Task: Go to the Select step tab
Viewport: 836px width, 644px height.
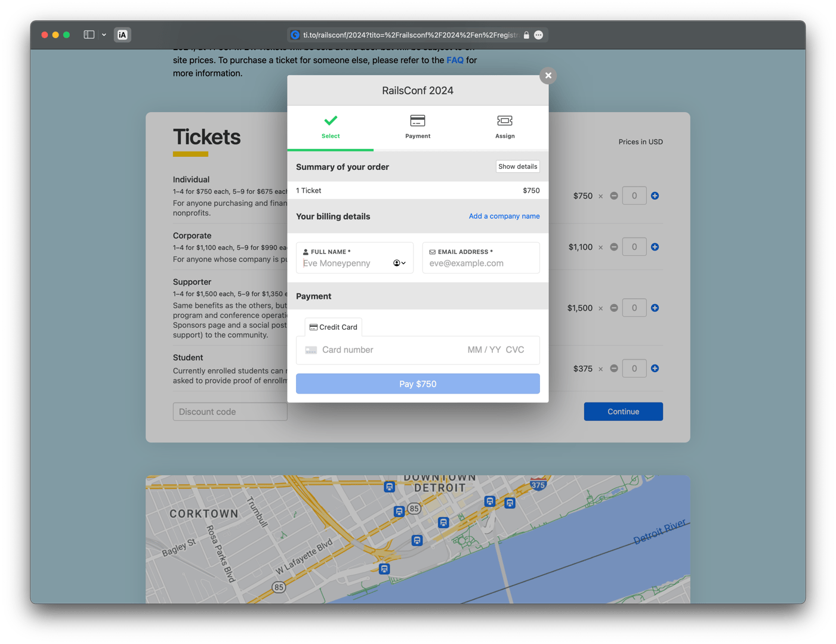Action: (331, 128)
